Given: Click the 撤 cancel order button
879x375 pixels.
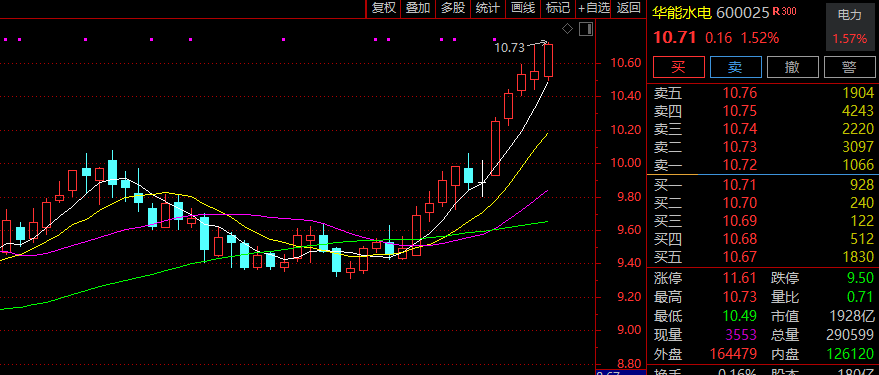Looking at the screenshot, I should [x=792, y=67].
